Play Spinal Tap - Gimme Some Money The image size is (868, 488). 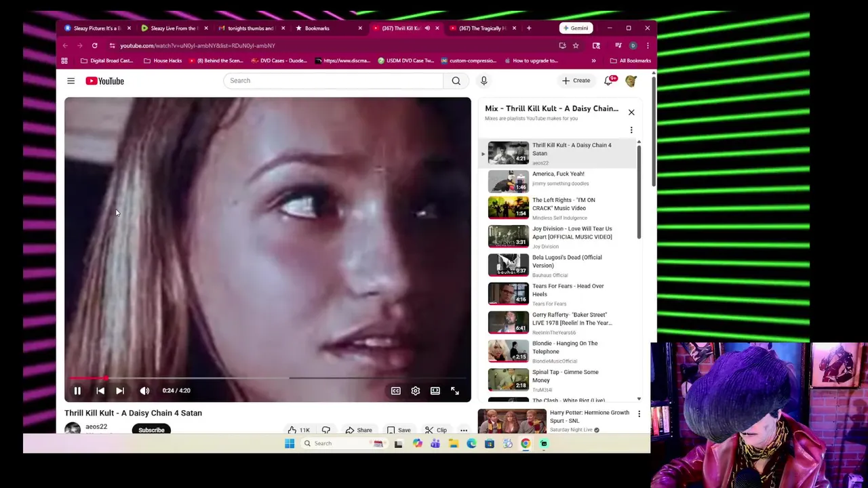559,380
